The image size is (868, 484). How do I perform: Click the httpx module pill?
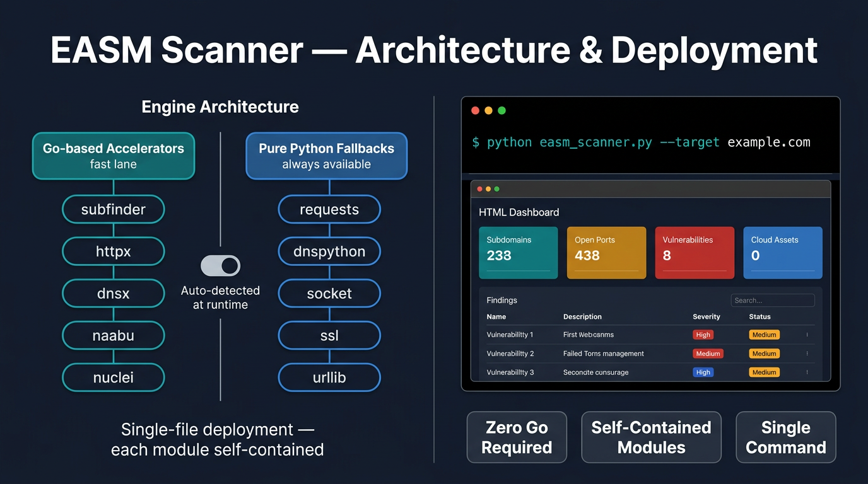click(x=114, y=251)
